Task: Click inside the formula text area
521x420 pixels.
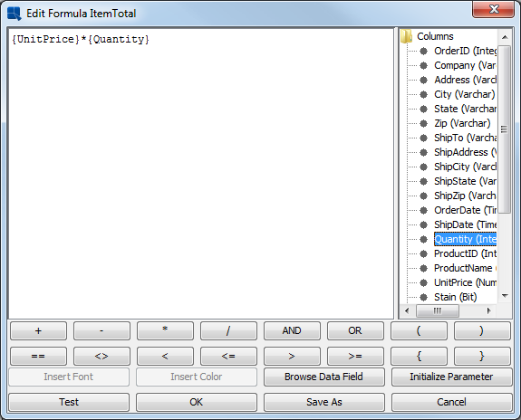Action: (201, 173)
